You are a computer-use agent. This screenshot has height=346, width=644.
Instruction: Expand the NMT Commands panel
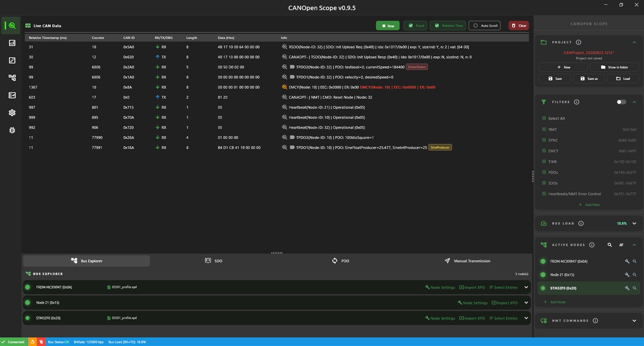coord(634,321)
